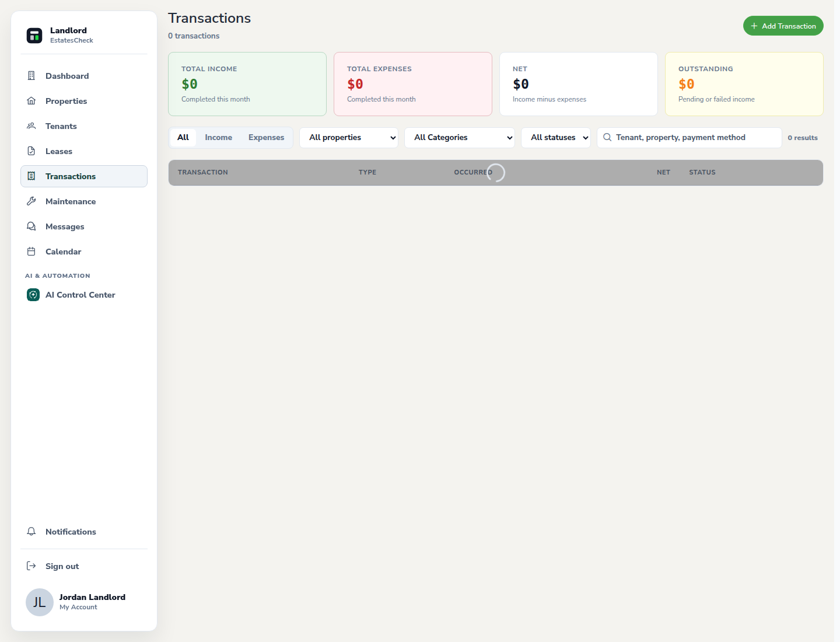Click the Tenants people icon
Image resolution: width=840 pixels, height=642 pixels.
32,126
